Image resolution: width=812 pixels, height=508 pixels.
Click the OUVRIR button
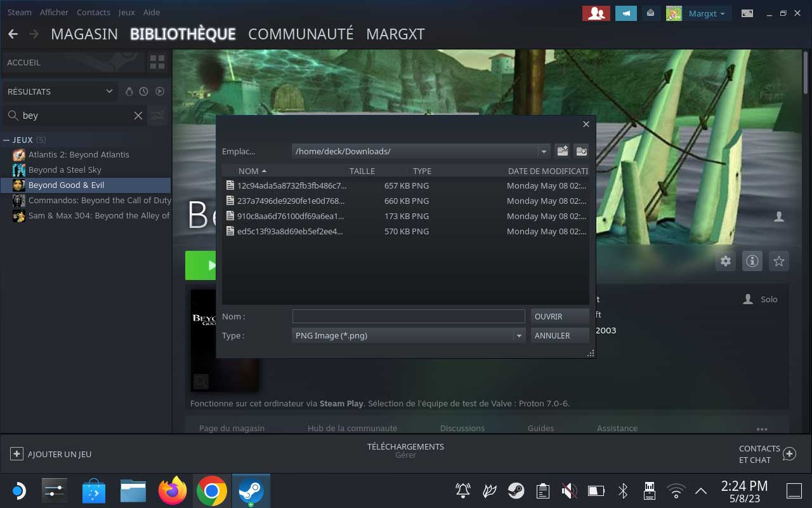click(x=560, y=316)
